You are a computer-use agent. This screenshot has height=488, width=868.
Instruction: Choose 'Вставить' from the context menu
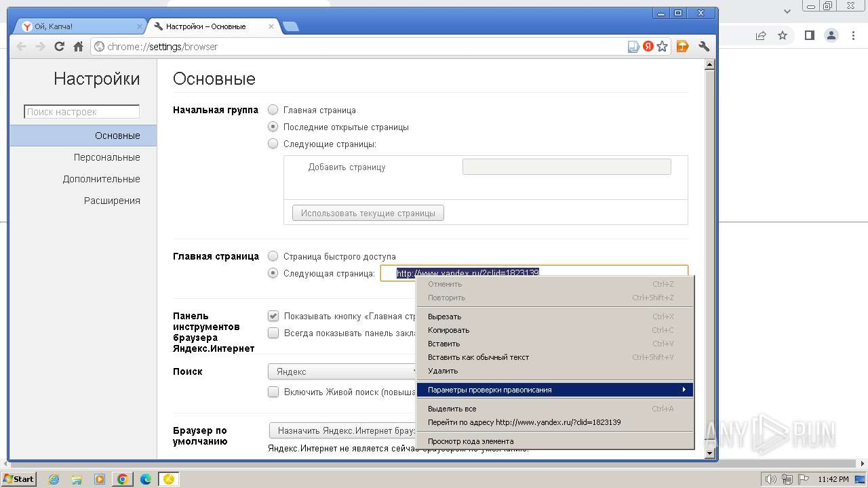[x=555, y=344]
